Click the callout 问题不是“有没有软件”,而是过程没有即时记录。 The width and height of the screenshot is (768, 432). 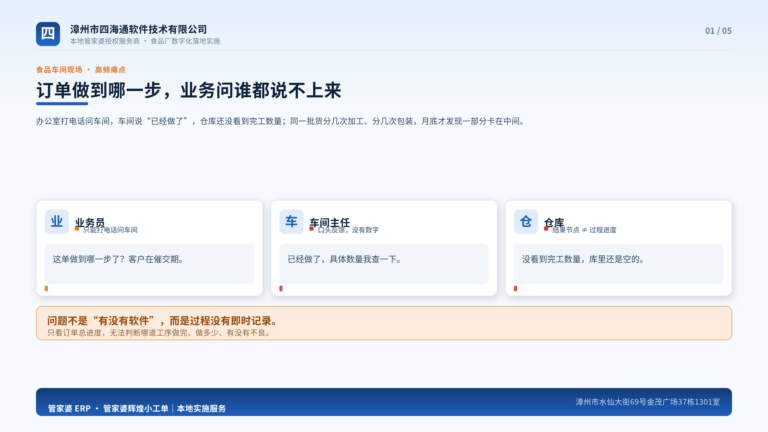click(164, 321)
